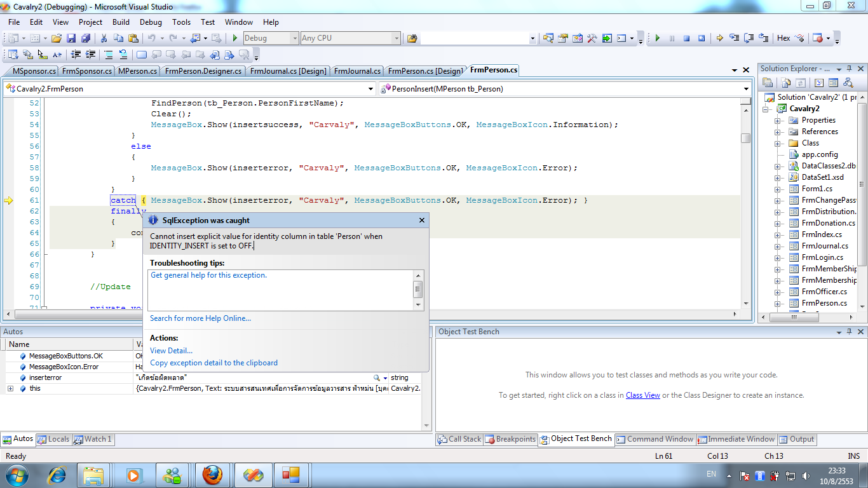Click the Step Out icon
This screenshot has height=488, width=868.
point(764,37)
